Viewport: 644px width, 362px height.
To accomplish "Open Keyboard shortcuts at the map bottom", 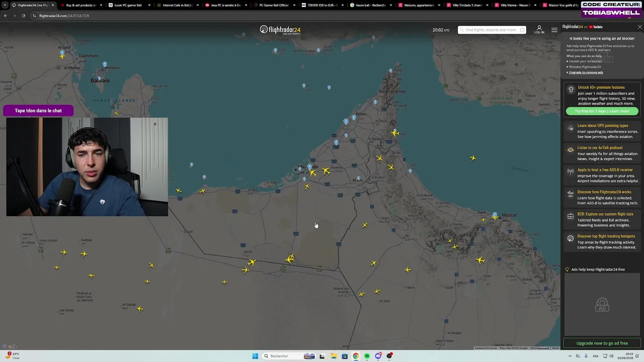I will tap(486, 348).
